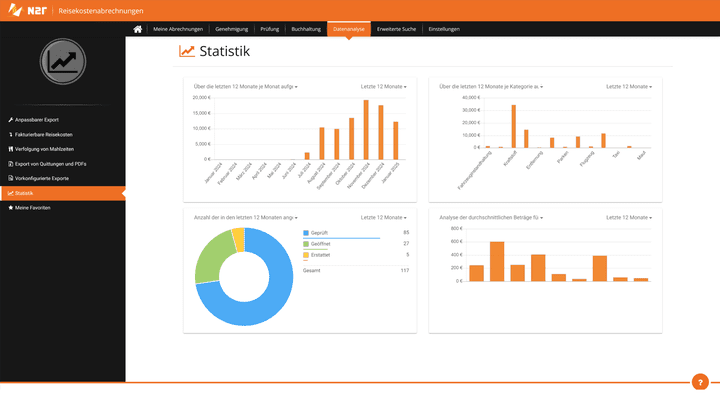Toggle the Geöffnet legend entry
720x405 pixels.
pyautogui.click(x=321, y=243)
